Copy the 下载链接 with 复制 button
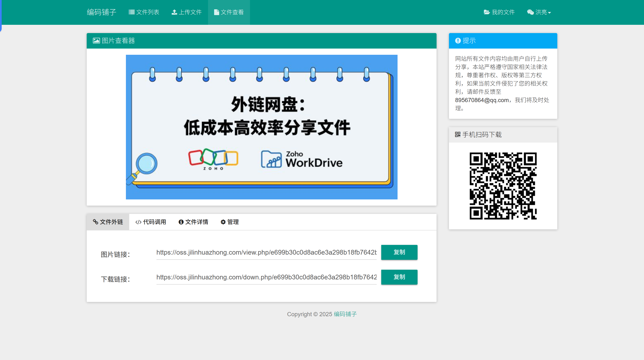 point(399,277)
